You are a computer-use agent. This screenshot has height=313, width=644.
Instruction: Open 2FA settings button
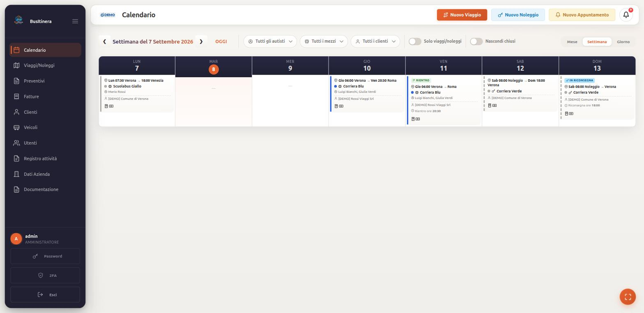pyautogui.click(x=45, y=276)
